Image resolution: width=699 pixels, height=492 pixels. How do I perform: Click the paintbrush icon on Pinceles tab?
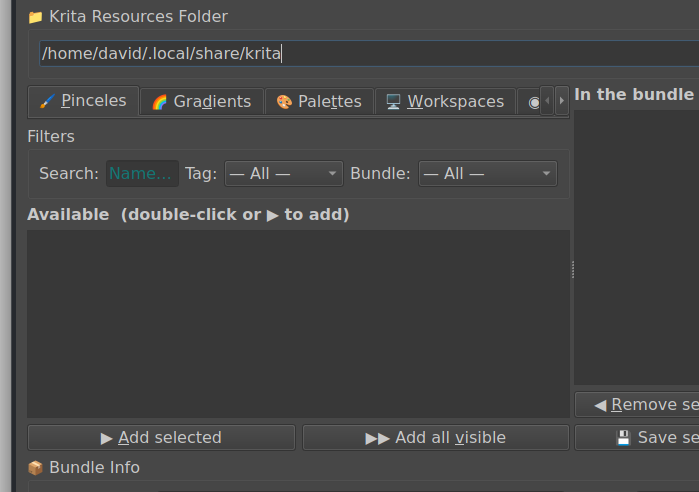pyautogui.click(x=46, y=101)
